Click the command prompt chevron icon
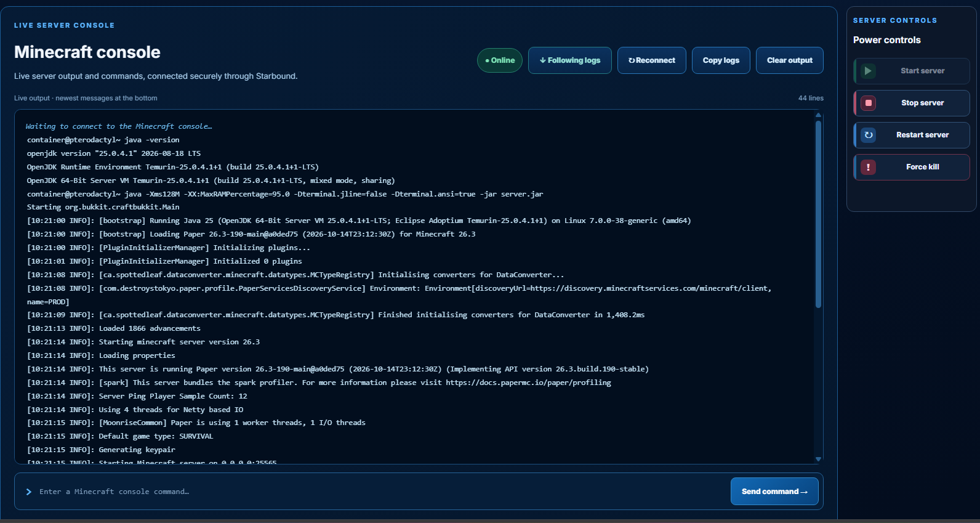Viewport: 980px width, 523px height. (x=29, y=492)
